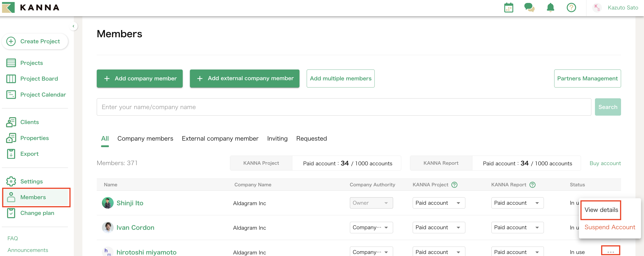Screen dimensions: 644x256
Task: Switch to the Inviting tab
Action: (277, 139)
